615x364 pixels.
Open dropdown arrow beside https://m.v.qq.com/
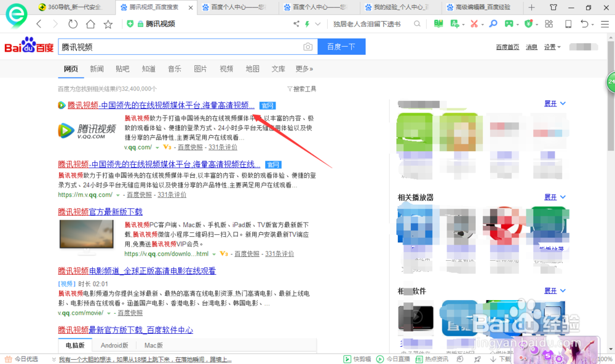[x=117, y=195]
